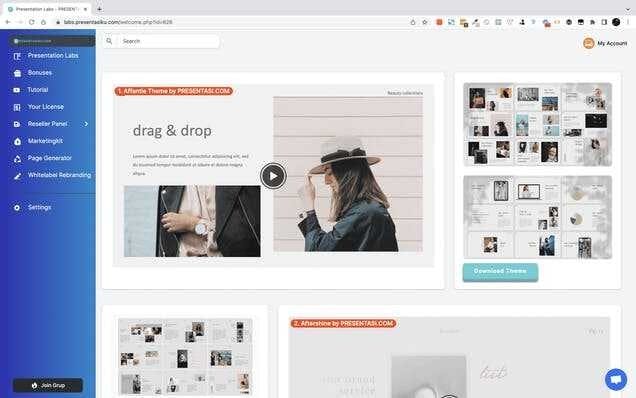Click the Atlantie Theme title label
Viewport: 636px width, 398px height.
(174, 91)
